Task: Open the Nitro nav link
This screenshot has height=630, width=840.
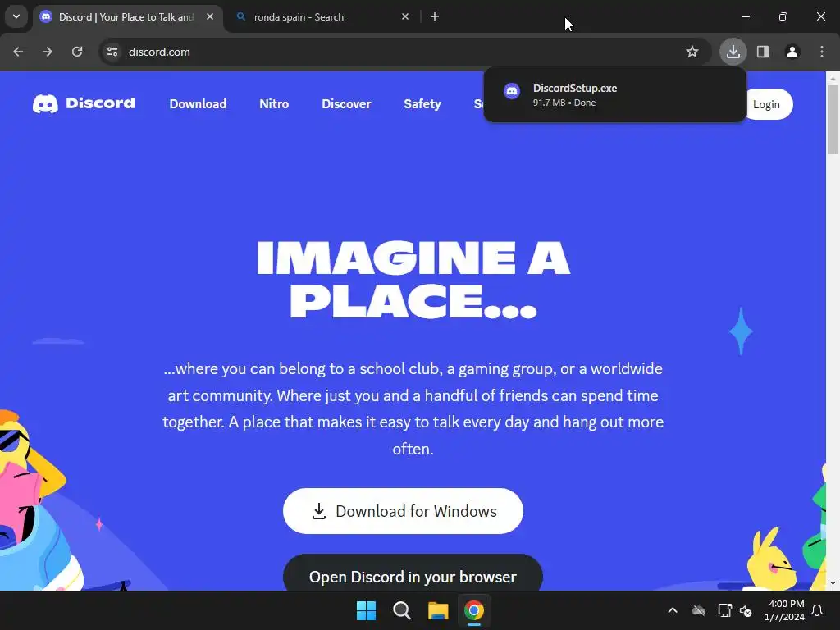Action: pyautogui.click(x=274, y=104)
